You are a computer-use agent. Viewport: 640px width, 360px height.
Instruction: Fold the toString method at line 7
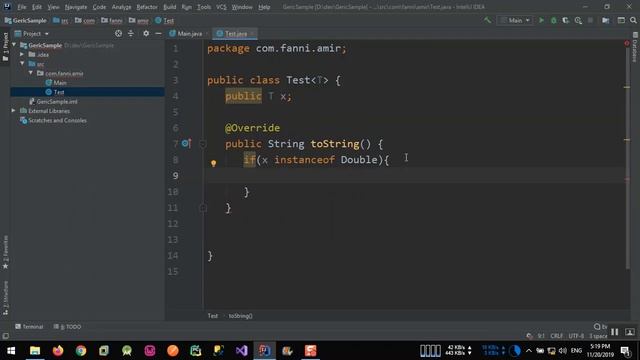point(203,144)
